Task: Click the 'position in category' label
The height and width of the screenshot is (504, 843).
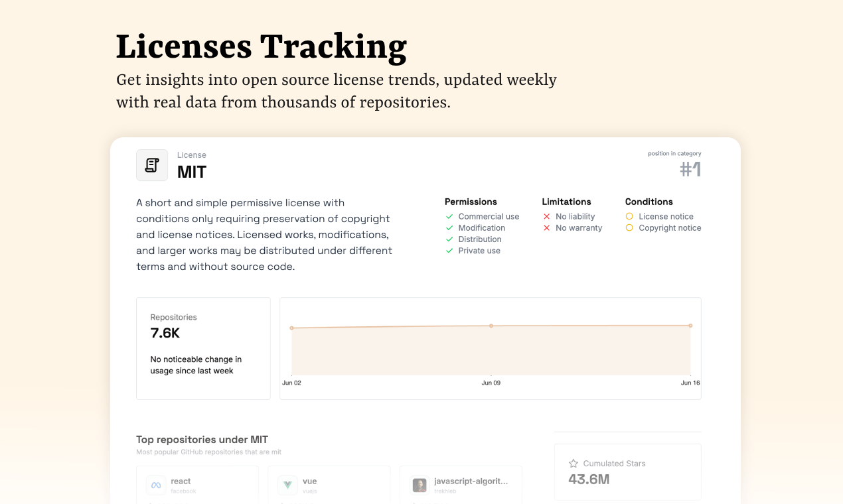Action: 674,154
